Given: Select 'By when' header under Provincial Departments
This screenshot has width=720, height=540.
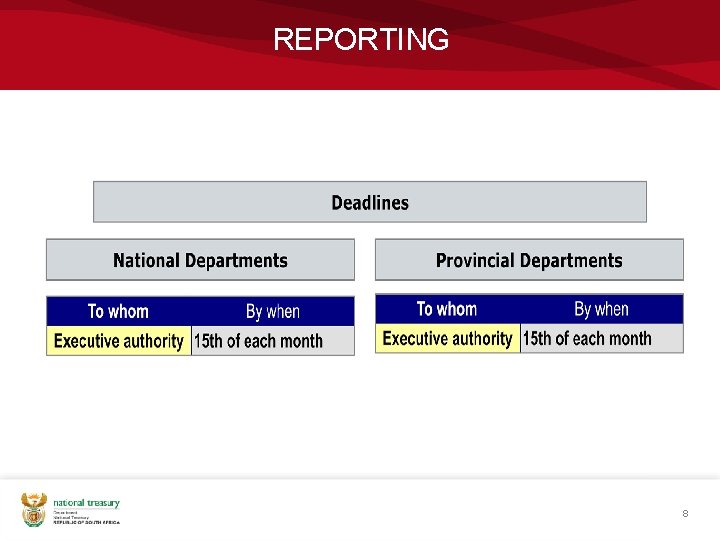Looking at the screenshot, I should [602, 309].
